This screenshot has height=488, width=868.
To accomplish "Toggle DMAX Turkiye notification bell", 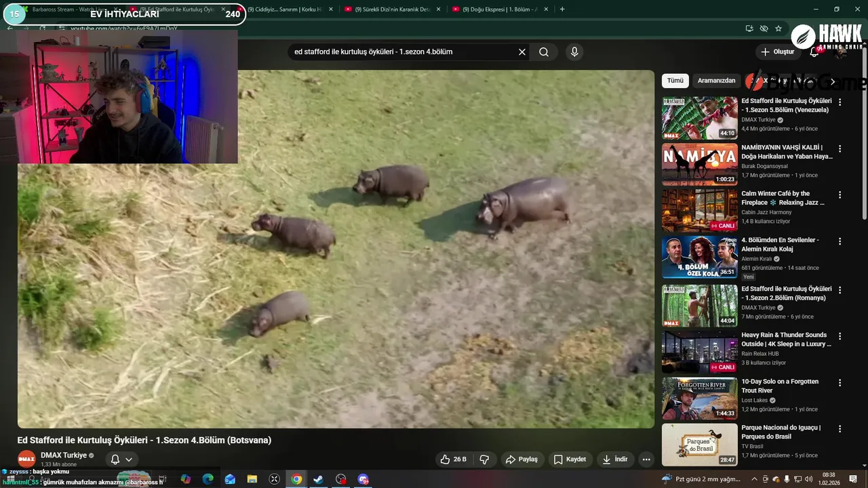I will click(x=115, y=460).
